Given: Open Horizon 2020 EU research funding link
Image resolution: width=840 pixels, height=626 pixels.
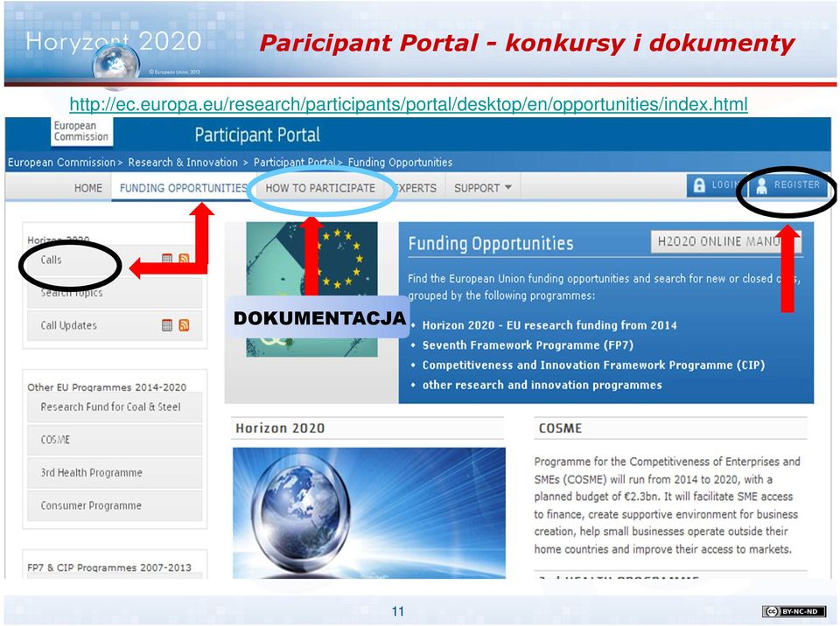Looking at the screenshot, I should click(549, 325).
